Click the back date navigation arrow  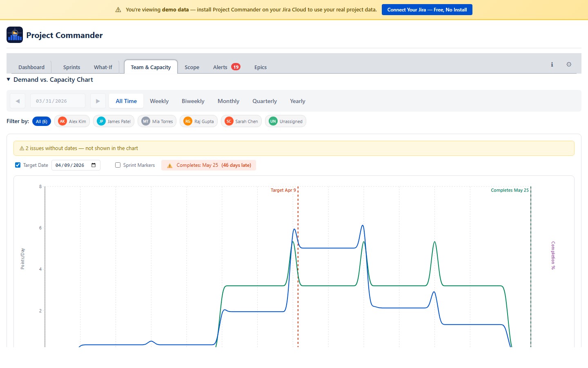[18, 101]
